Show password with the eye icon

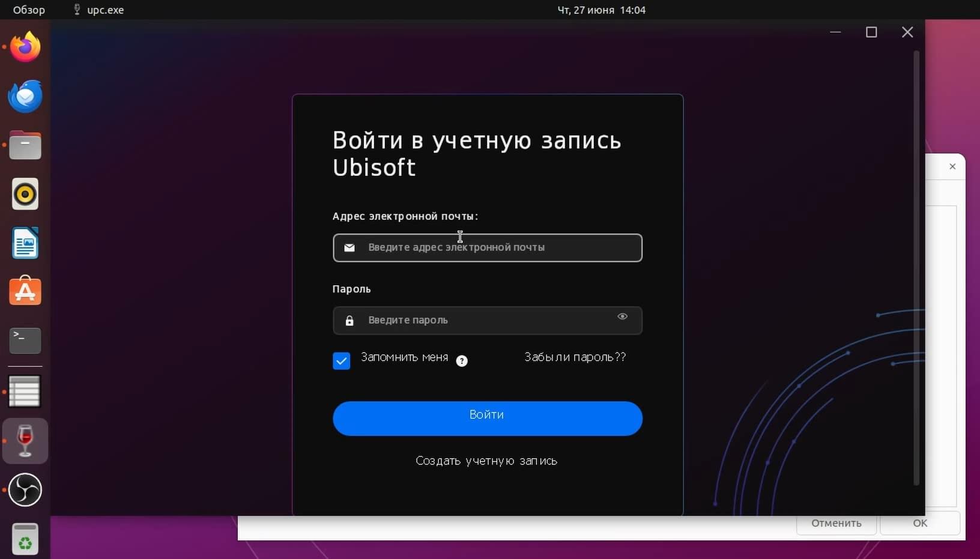(623, 316)
